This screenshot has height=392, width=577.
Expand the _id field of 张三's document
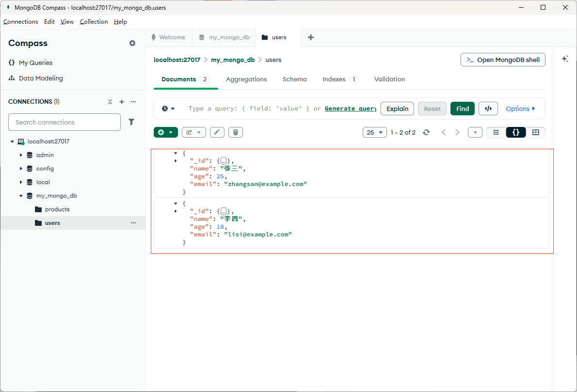[176, 160]
